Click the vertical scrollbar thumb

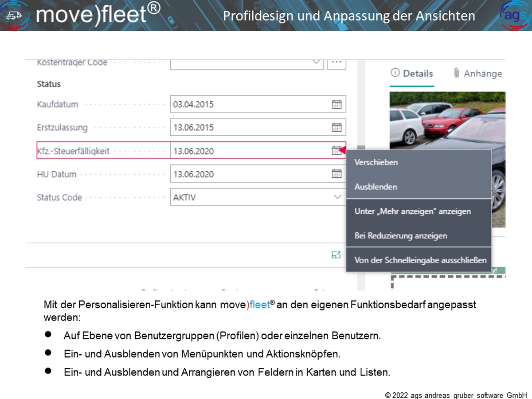click(x=361, y=148)
